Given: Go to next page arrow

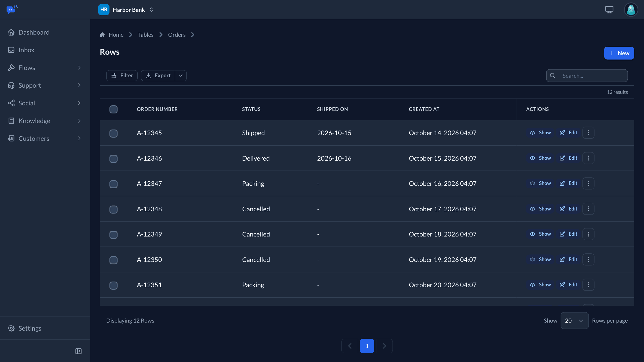Looking at the screenshot, I should 384,346.
